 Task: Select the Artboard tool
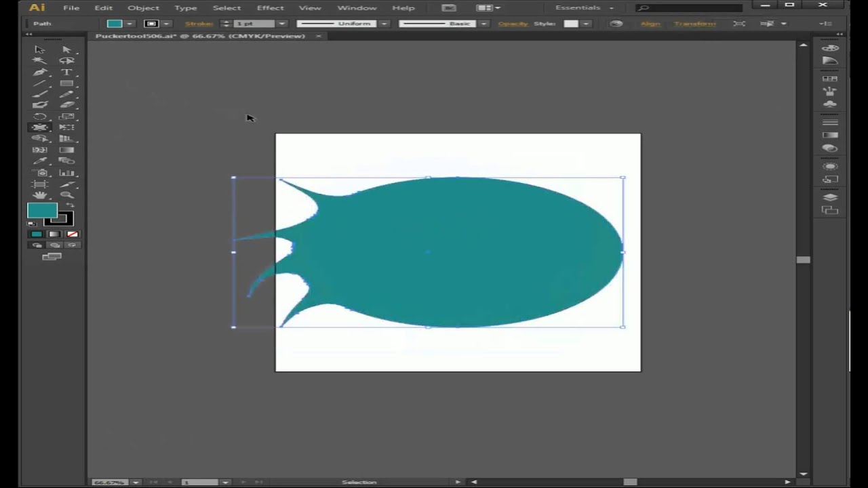coord(40,184)
